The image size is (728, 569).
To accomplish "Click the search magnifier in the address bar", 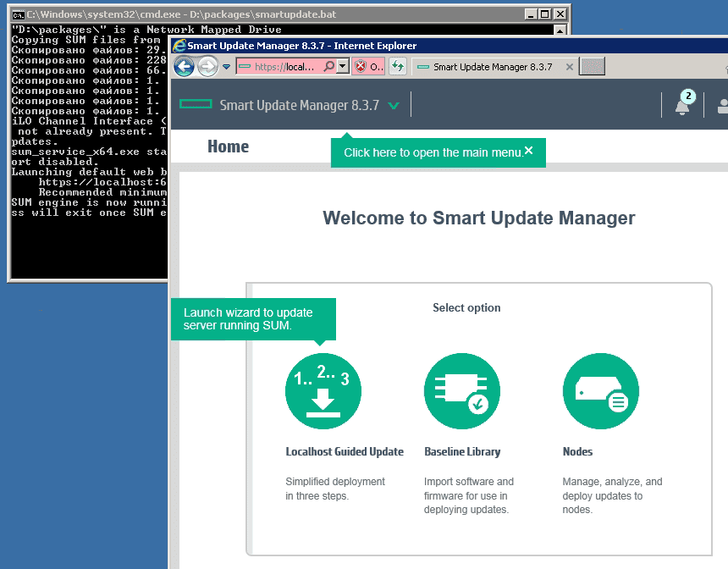I will coord(328,66).
